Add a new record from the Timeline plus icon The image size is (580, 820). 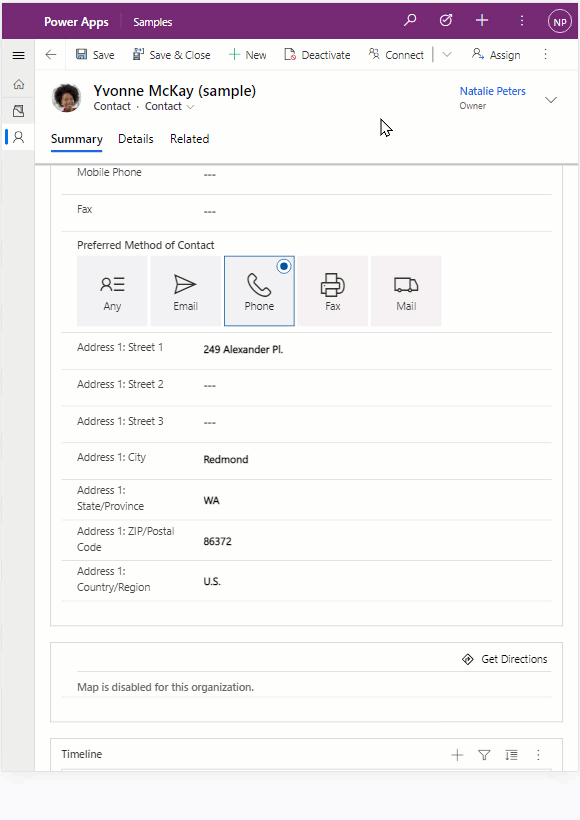457,755
